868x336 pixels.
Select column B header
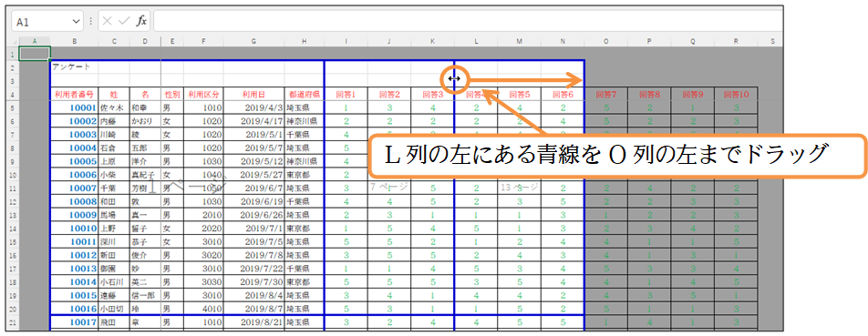[74, 42]
